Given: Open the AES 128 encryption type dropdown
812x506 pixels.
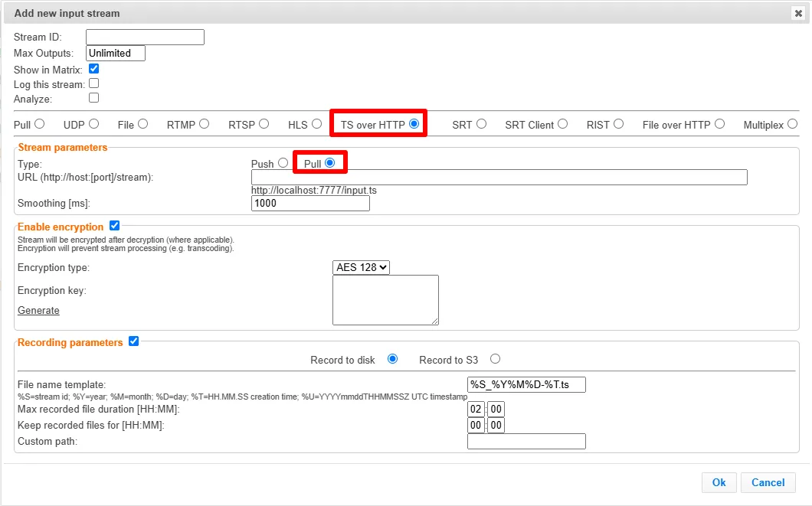Looking at the screenshot, I should coord(361,267).
